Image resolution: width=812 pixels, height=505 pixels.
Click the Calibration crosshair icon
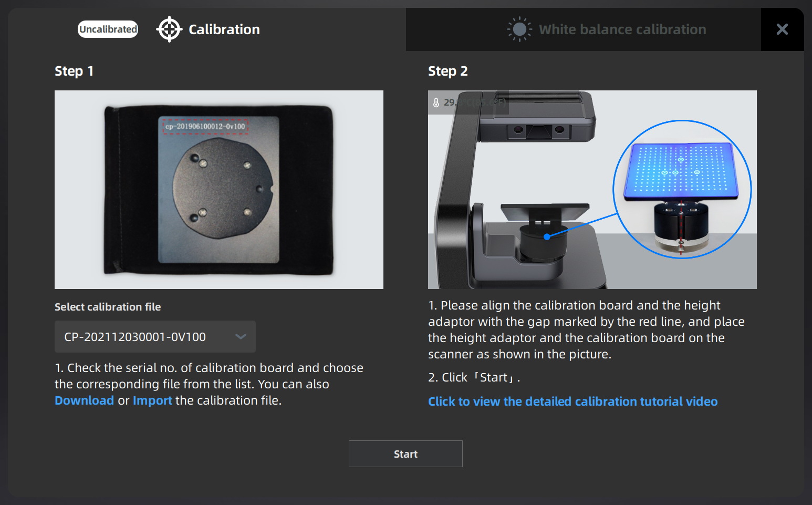(x=169, y=29)
